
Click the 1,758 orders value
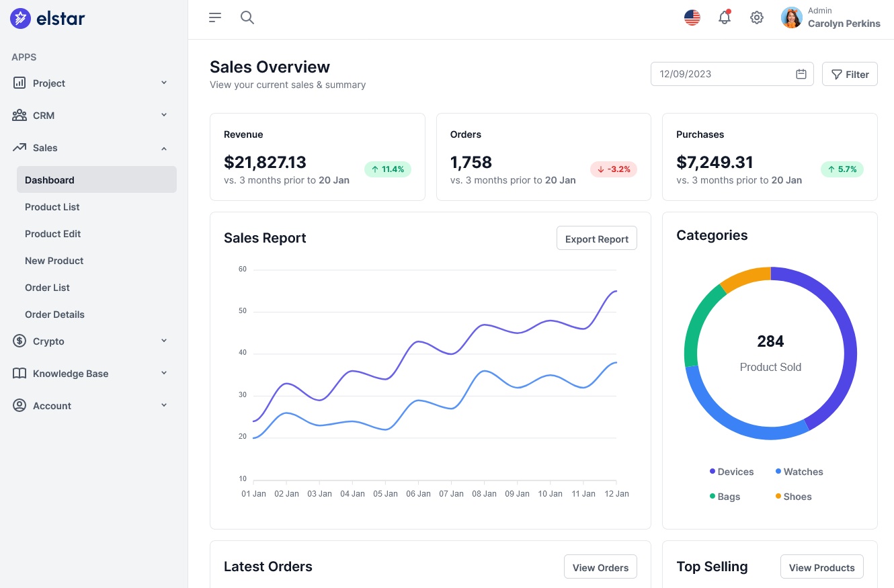(x=471, y=162)
